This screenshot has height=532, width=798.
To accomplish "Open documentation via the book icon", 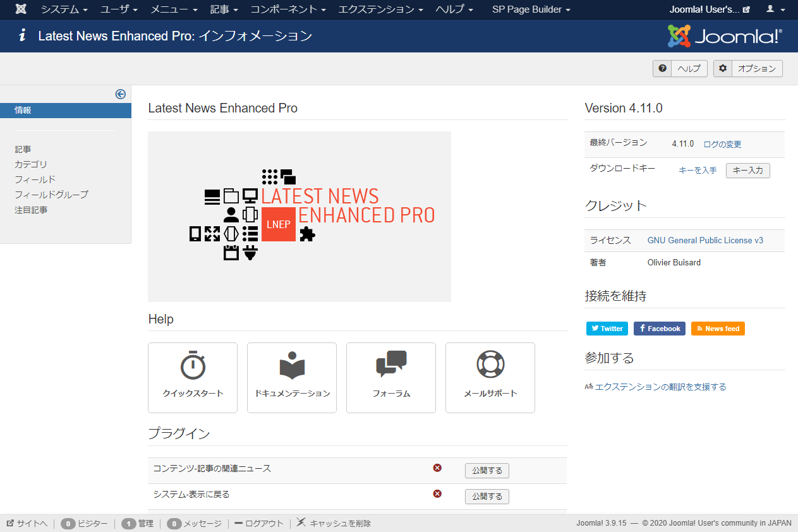I will [x=291, y=364].
